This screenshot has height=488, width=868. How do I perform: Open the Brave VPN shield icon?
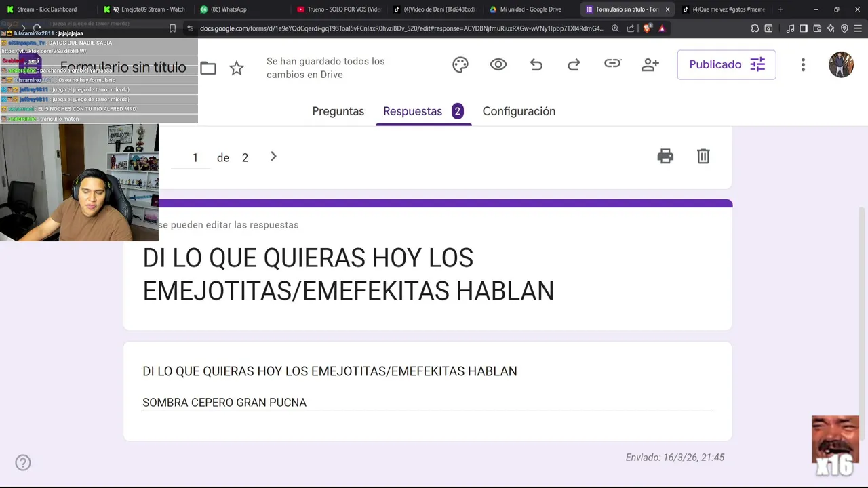[844, 28]
